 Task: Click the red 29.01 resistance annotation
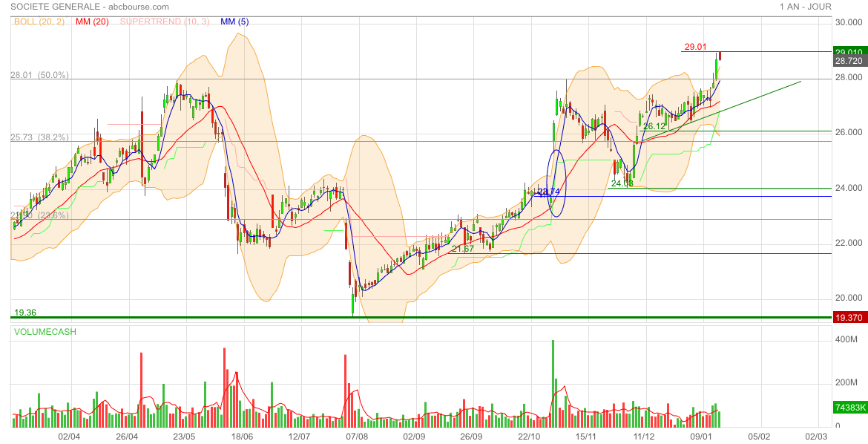point(696,47)
